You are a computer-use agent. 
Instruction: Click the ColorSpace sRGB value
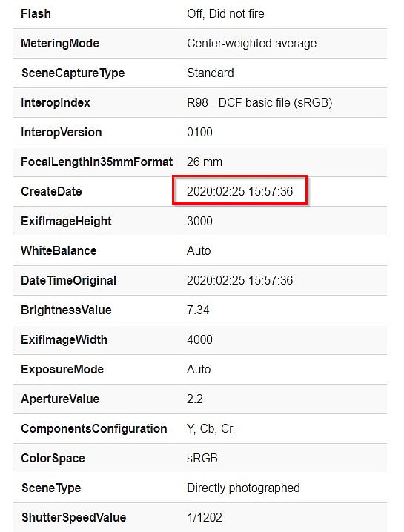tap(202, 459)
